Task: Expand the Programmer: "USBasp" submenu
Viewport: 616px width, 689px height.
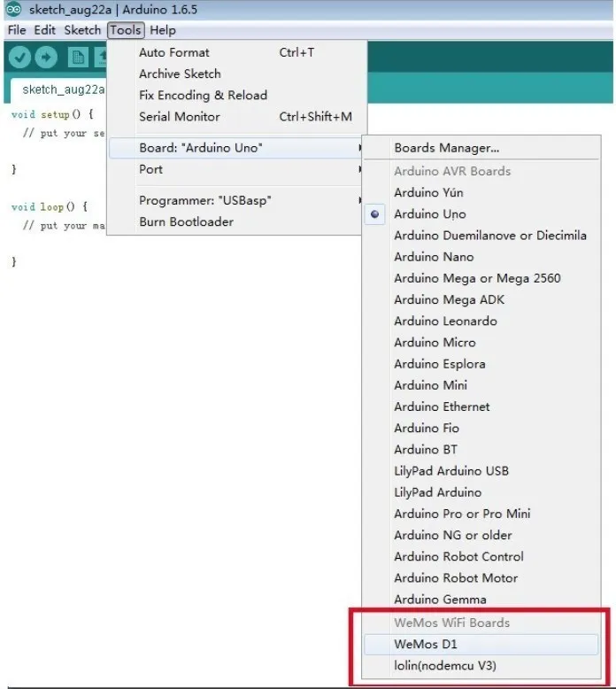Action: pos(235,200)
